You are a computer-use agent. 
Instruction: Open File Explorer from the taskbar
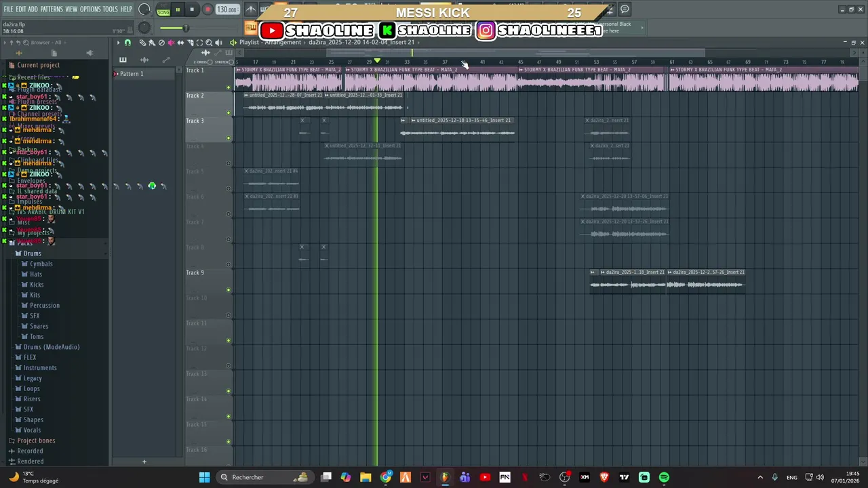coord(366,477)
